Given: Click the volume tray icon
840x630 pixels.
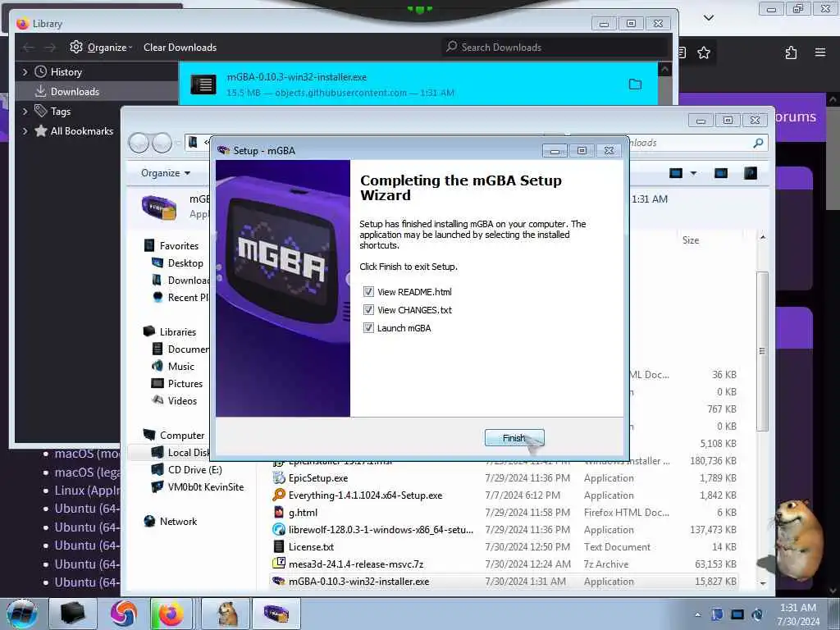Looking at the screenshot, I should pos(757,614).
